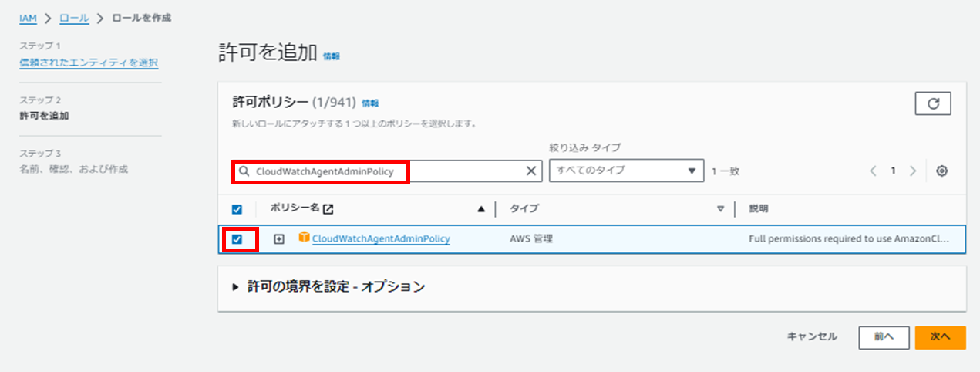Click the orange 次へ button

tap(941, 337)
